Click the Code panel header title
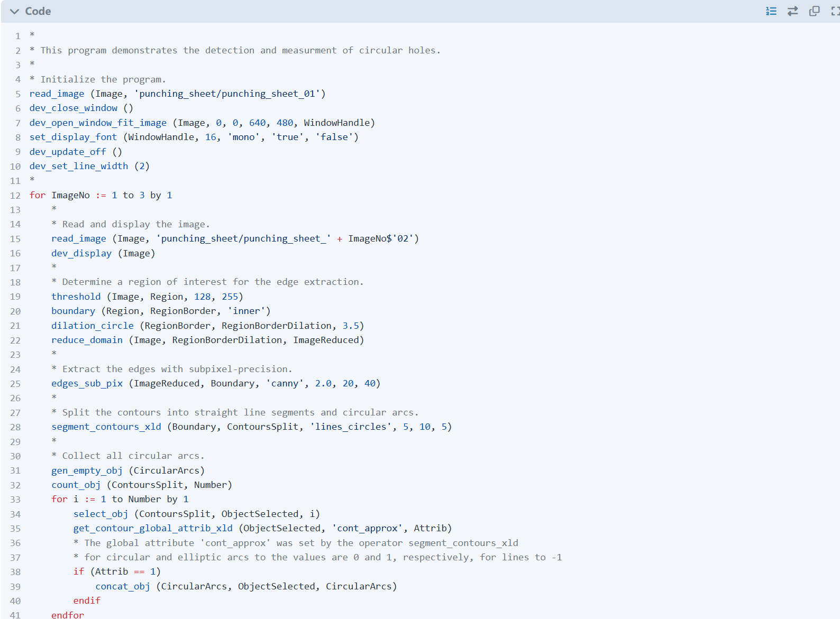The height and width of the screenshot is (619, 840). [x=38, y=11]
